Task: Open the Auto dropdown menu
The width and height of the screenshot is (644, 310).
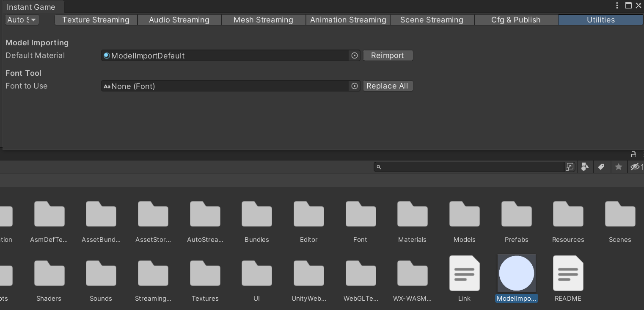Action: [22, 20]
